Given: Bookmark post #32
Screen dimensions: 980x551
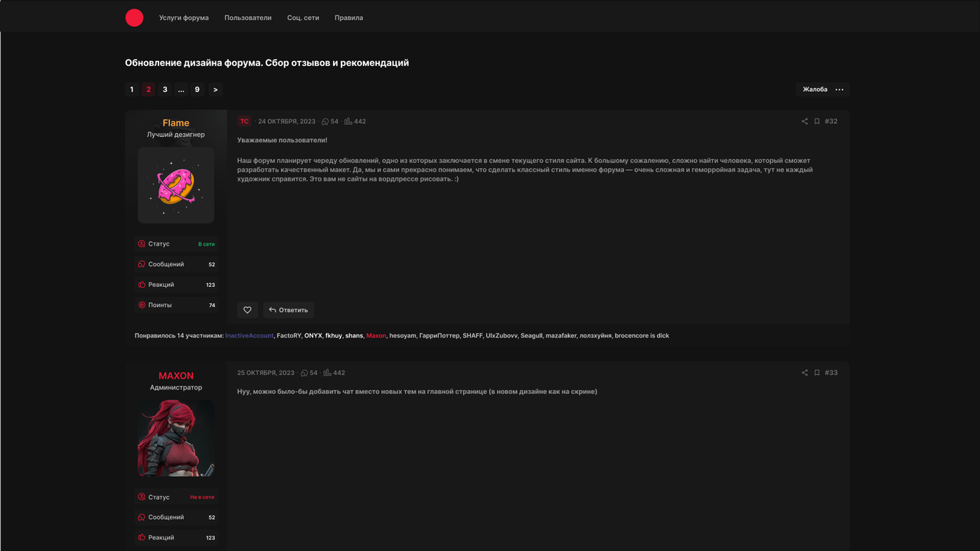Looking at the screenshot, I should click(817, 122).
